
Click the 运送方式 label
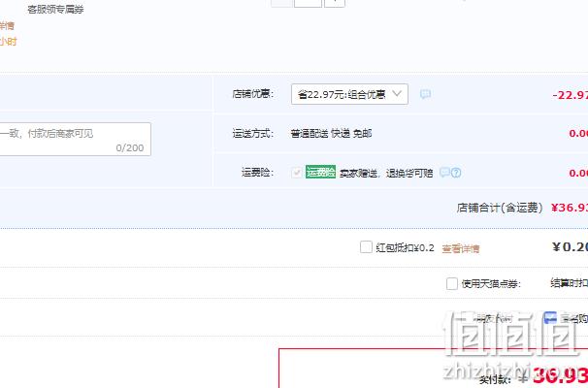(x=252, y=134)
